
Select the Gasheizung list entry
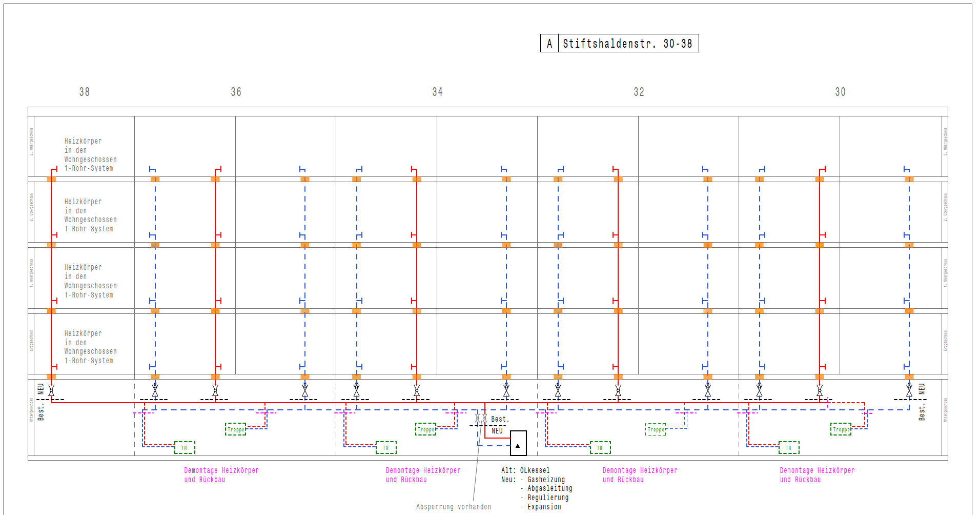click(x=546, y=480)
